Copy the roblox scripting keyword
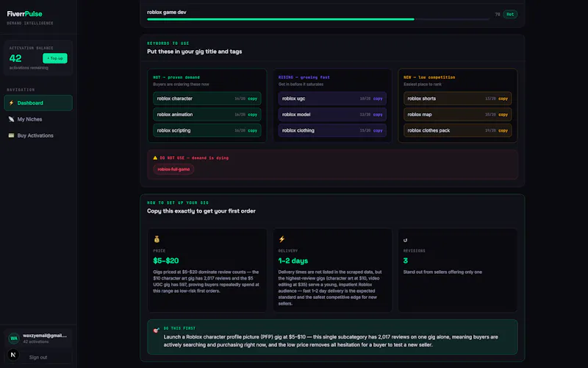Screen dimensions: 588x368 [252, 131]
